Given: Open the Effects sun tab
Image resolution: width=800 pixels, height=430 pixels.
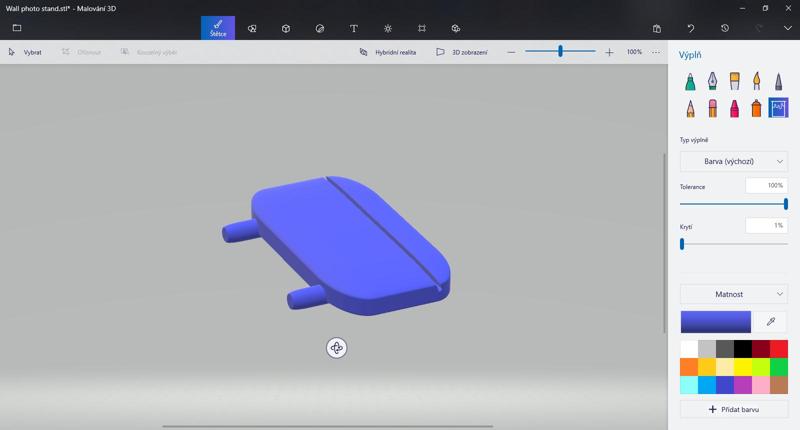Looking at the screenshot, I should [388, 29].
